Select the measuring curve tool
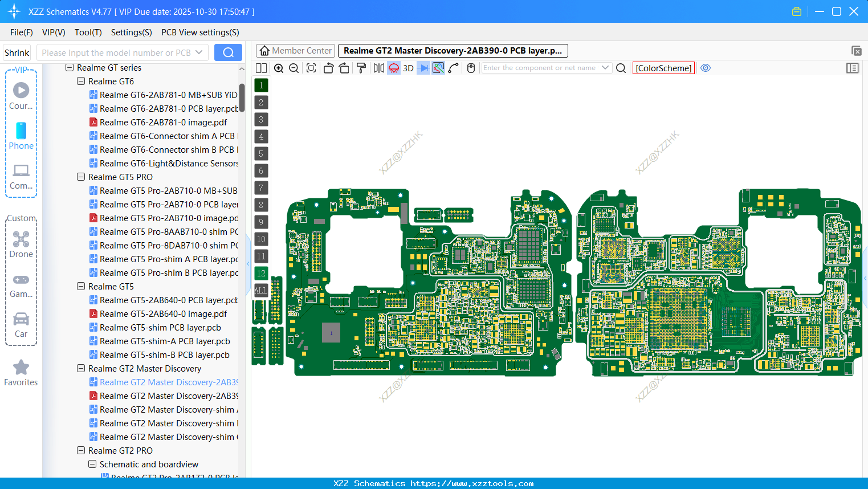 pos(453,68)
